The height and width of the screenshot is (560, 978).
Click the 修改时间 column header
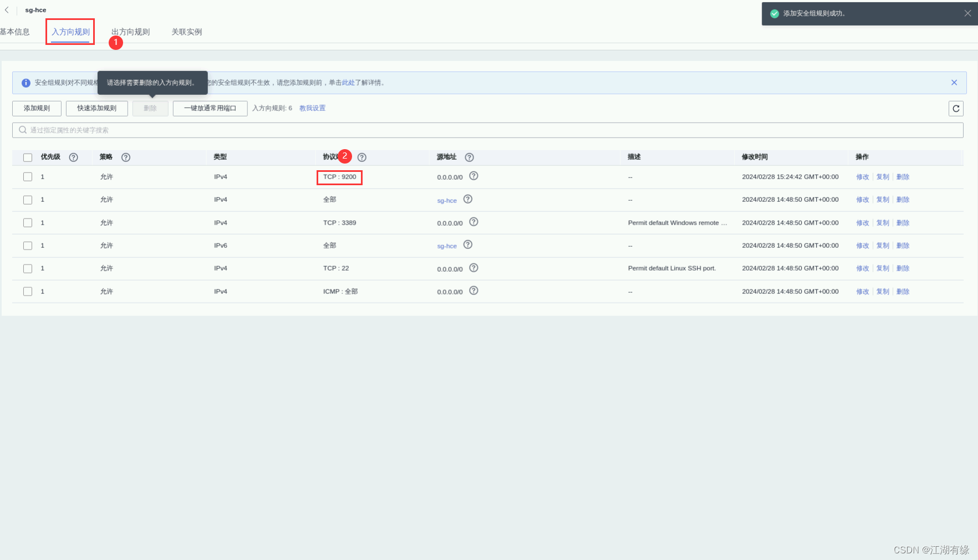(755, 157)
